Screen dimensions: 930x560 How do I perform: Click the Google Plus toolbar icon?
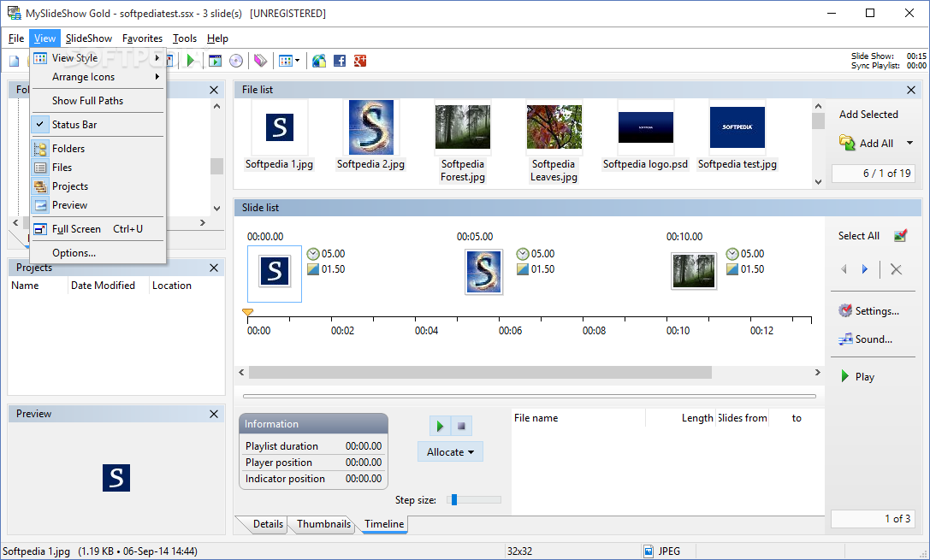coord(360,61)
